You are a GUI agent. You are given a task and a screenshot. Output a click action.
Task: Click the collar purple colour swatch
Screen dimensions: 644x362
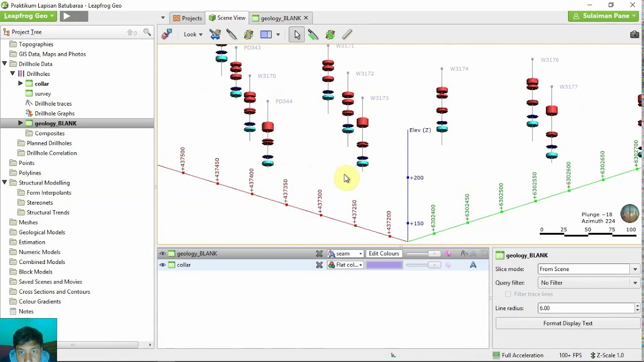384,265
